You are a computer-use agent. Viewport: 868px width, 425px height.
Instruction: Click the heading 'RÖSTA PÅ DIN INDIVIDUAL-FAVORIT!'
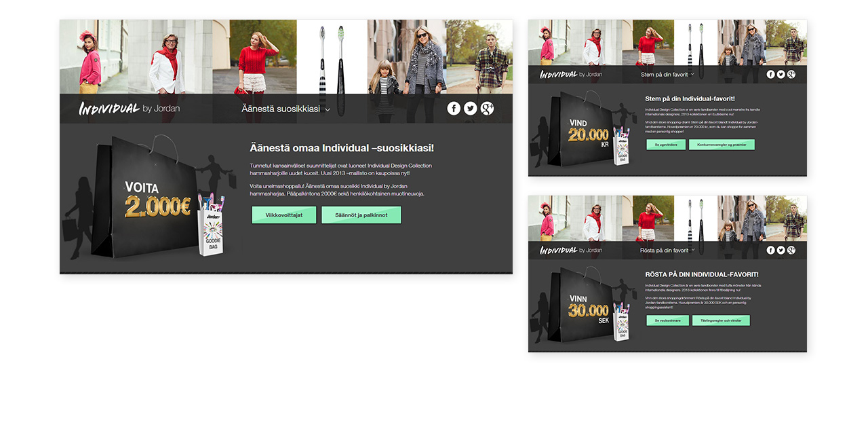[701, 274]
